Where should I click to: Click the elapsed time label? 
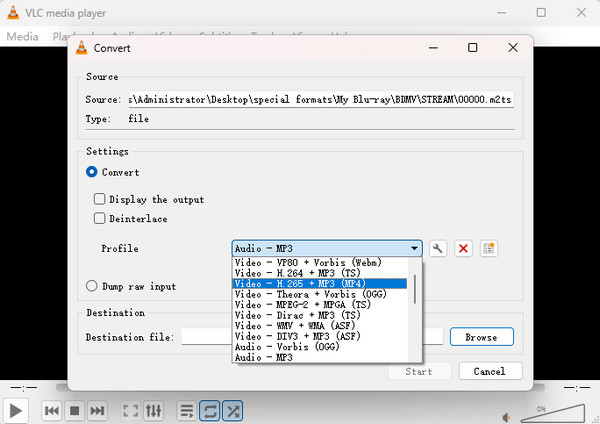(24, 388)
